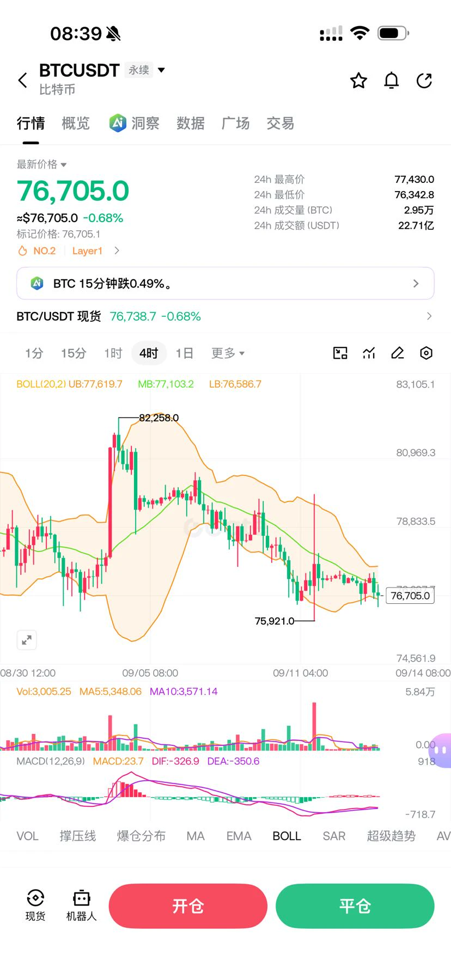Tap the 75,921.0 low marker on chart
Screen dimensions: 451x980
click(x=275, y=621)
